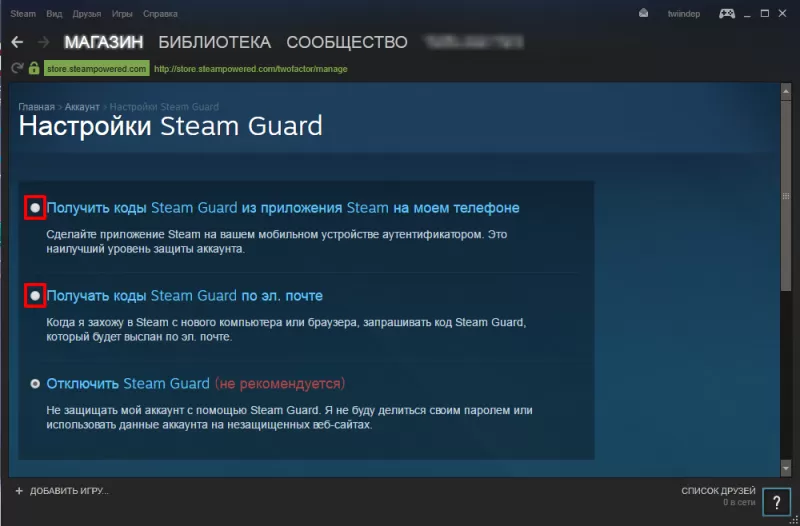Open the Друзья menu
The width and height of the screenshot is (800, 526).
(x=87, y=14)
